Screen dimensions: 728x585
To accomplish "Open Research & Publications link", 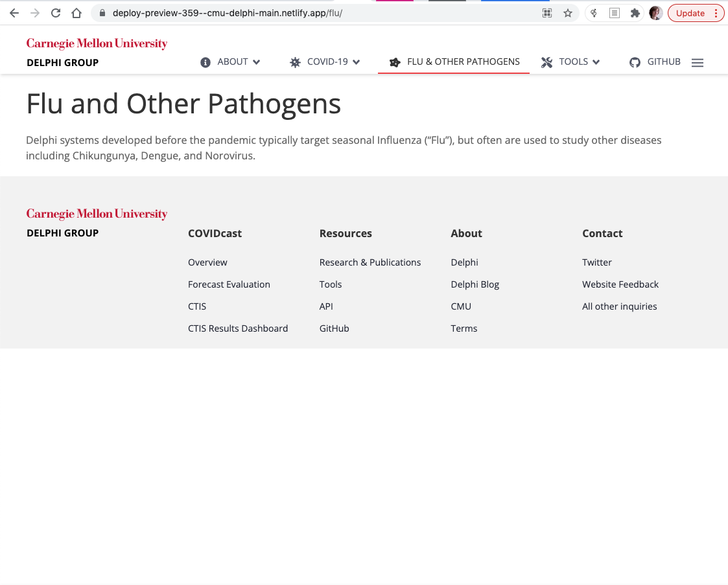I will click(370, 262).
